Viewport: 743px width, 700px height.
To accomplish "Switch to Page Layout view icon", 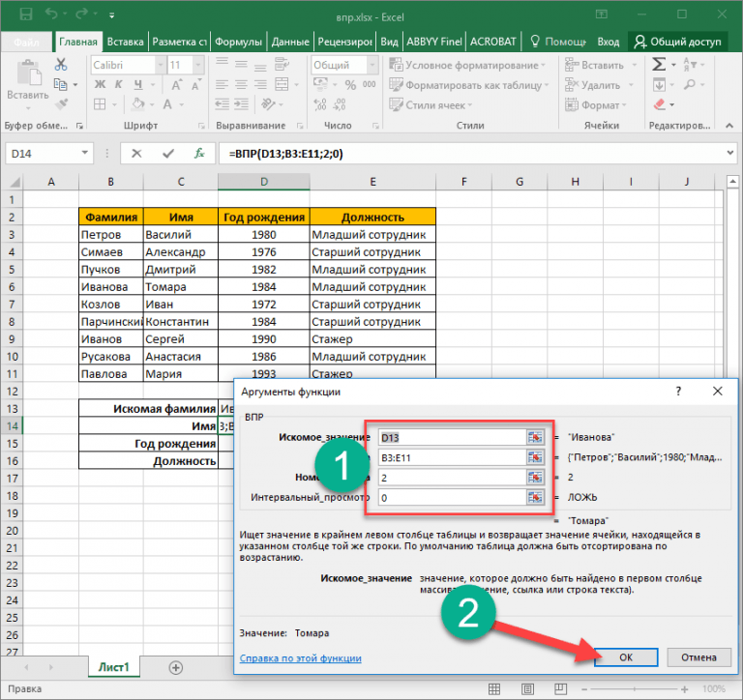I will click(527, 689).
